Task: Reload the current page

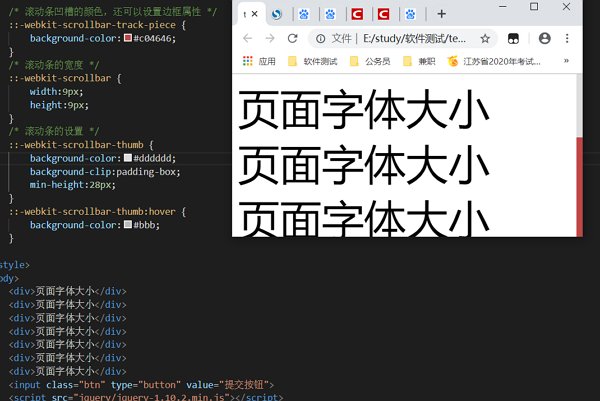Action: tap(292, 38)
